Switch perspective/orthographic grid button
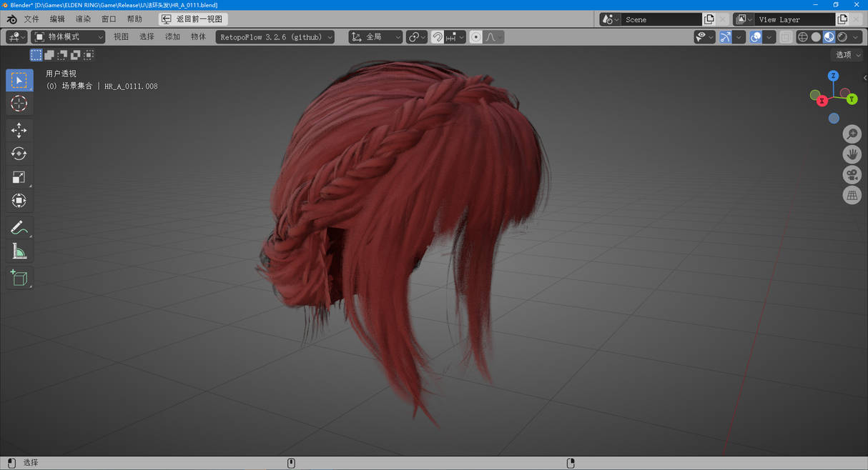 [x=852, y=196]
